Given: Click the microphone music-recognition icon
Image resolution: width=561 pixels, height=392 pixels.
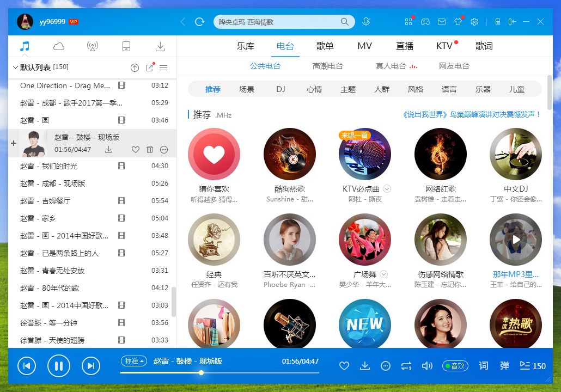Looking at the screenshot, I should 366,21.
